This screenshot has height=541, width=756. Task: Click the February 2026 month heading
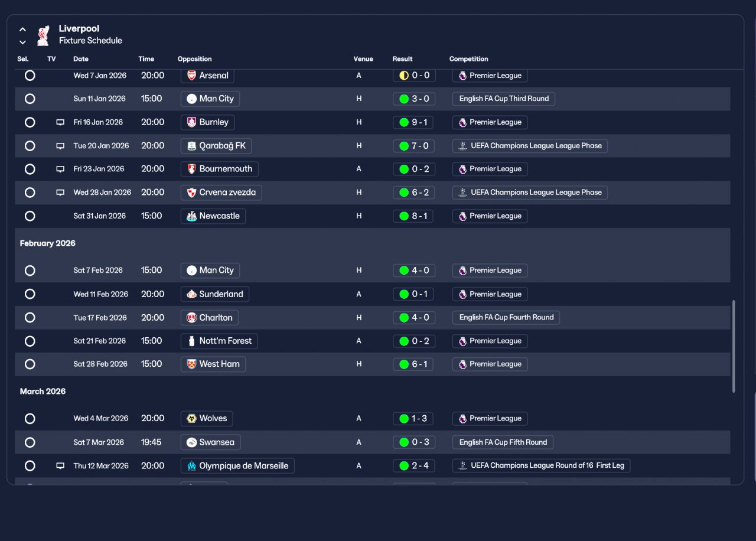(48, 243)
